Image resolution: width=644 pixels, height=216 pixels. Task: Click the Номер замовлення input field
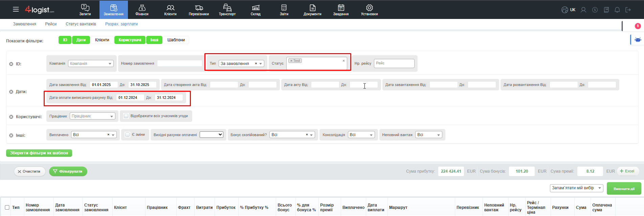180,63
